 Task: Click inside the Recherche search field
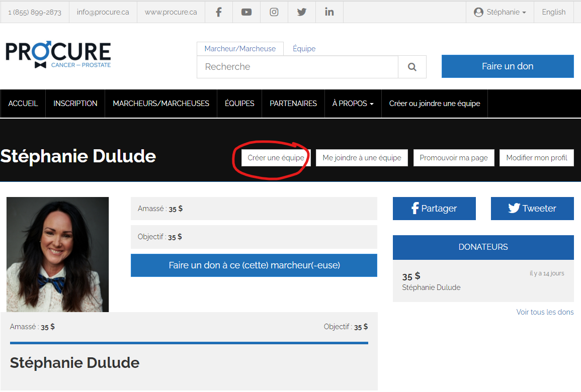pyautogui.click(x=297, y=66)
